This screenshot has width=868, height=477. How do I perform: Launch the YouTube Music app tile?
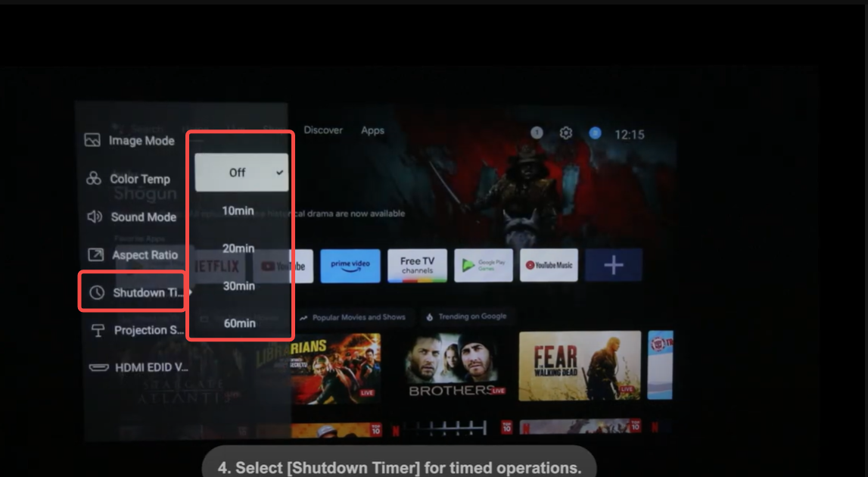click(x=549, y=265)
